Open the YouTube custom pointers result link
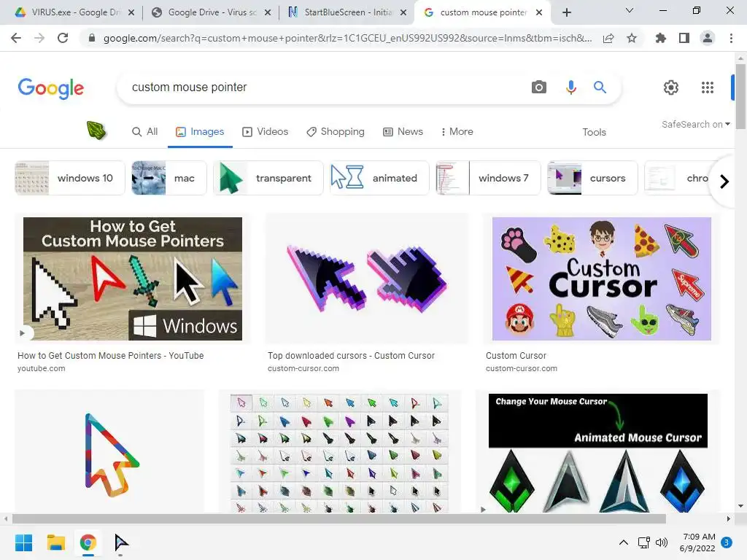Viewport: 747px width, 560px height. (111, 356)
